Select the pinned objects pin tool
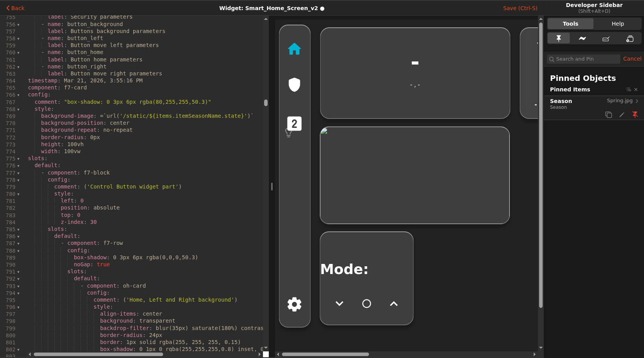Screen dimensions: 644x358 click(559, 38)
